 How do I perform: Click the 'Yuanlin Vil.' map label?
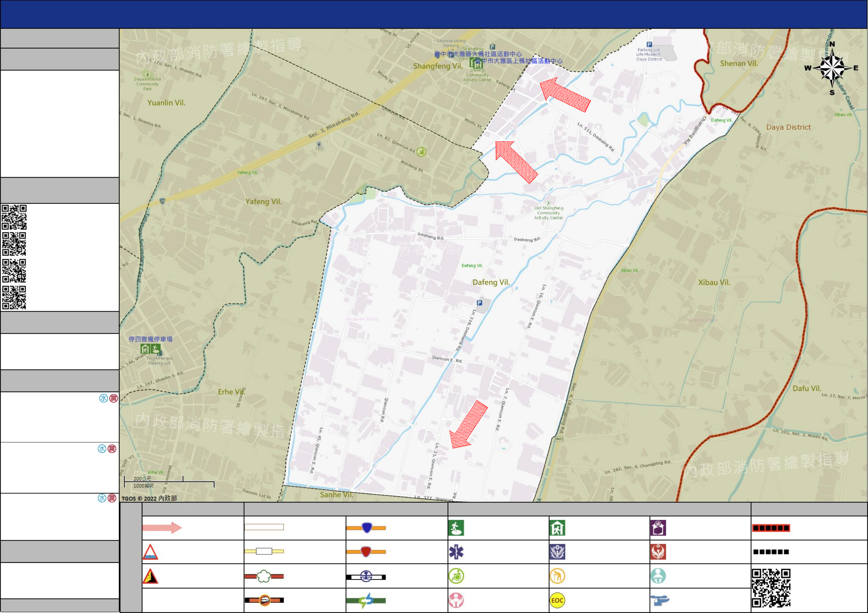166,103
